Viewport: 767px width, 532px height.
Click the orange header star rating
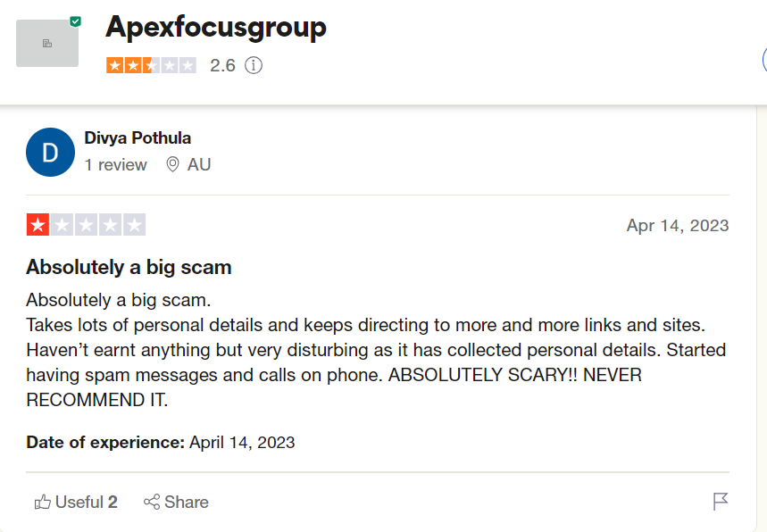point(151,65)
